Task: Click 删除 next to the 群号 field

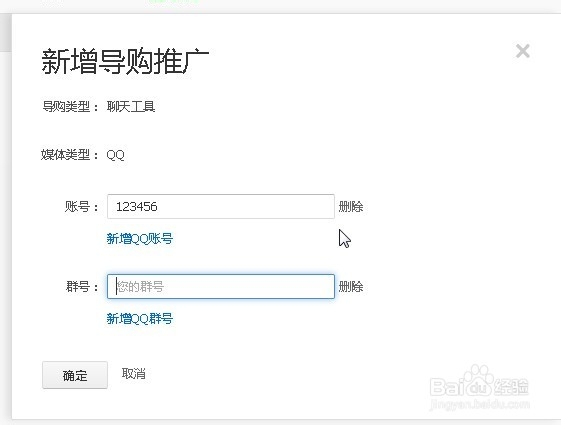Action: pos(351,287)
